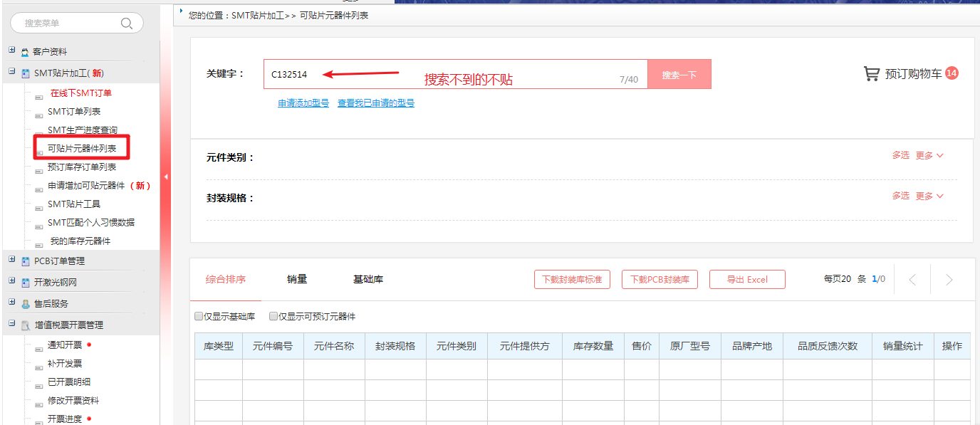Open the shopping cart icon
980x425 pixels.
point(871,73)
